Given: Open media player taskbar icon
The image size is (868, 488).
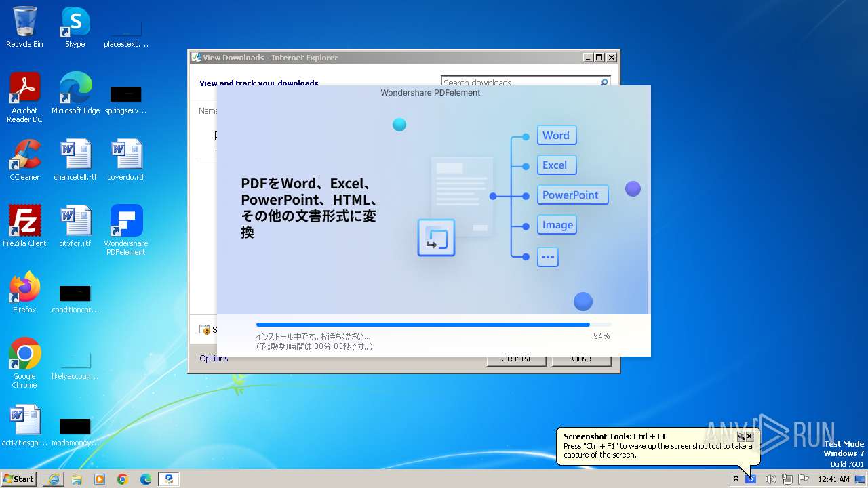Looking at the screenshot, I should 100,479.
